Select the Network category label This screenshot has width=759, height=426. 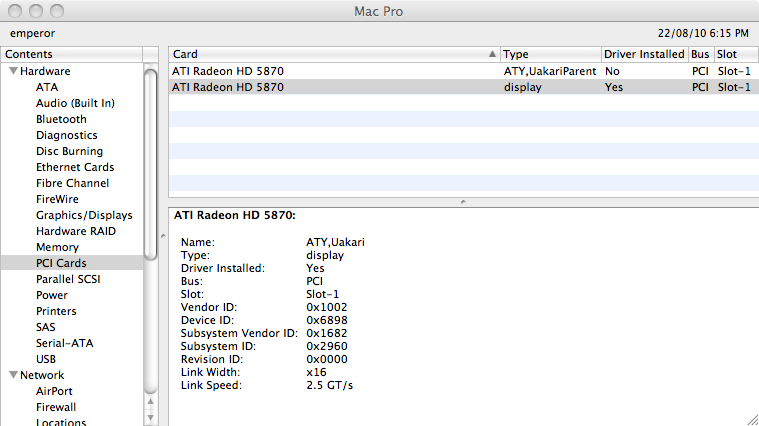[x=42, y=375]
